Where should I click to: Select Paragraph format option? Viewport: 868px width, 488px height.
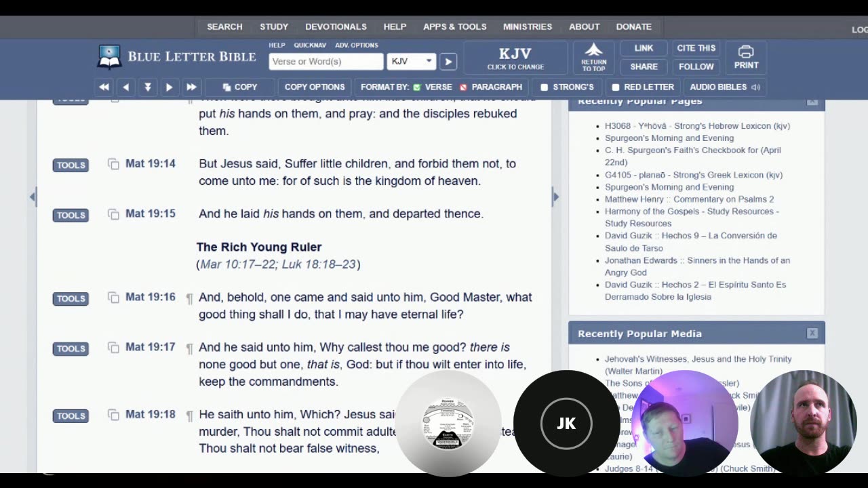click(490, 87)
